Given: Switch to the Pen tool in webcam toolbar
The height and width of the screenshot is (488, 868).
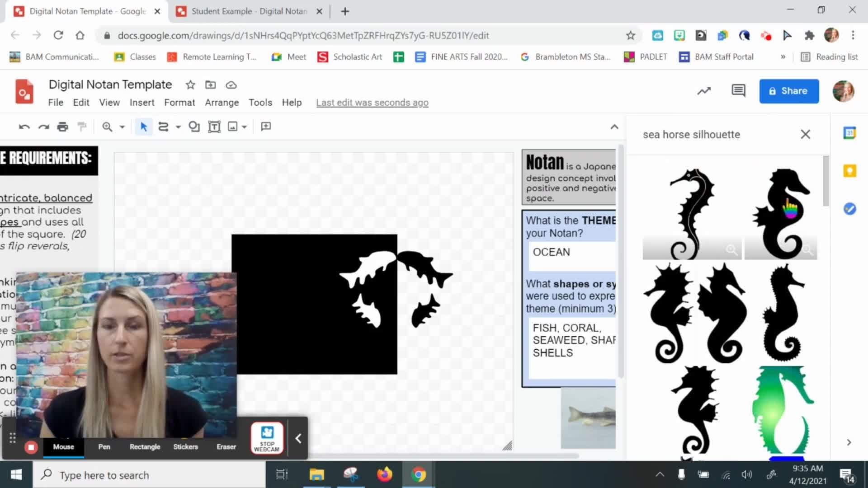Looking at the screenshot, I should [x=104, y=446].
